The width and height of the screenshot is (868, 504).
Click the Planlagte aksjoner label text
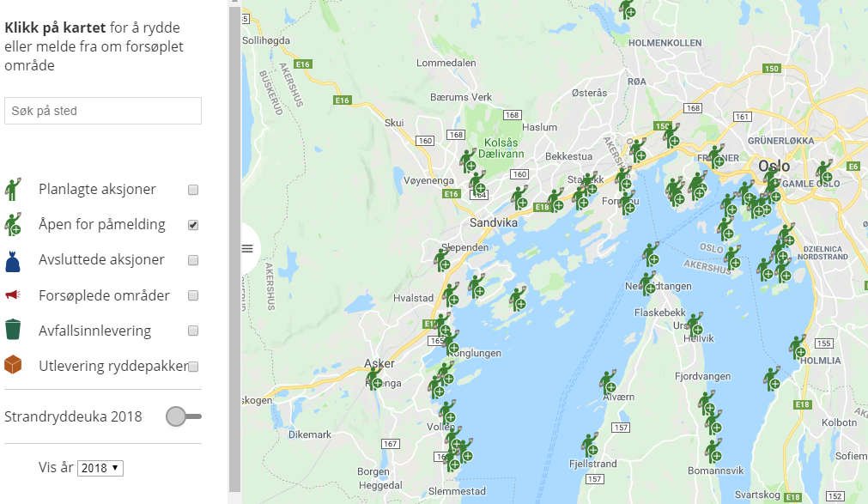(97, 190)
